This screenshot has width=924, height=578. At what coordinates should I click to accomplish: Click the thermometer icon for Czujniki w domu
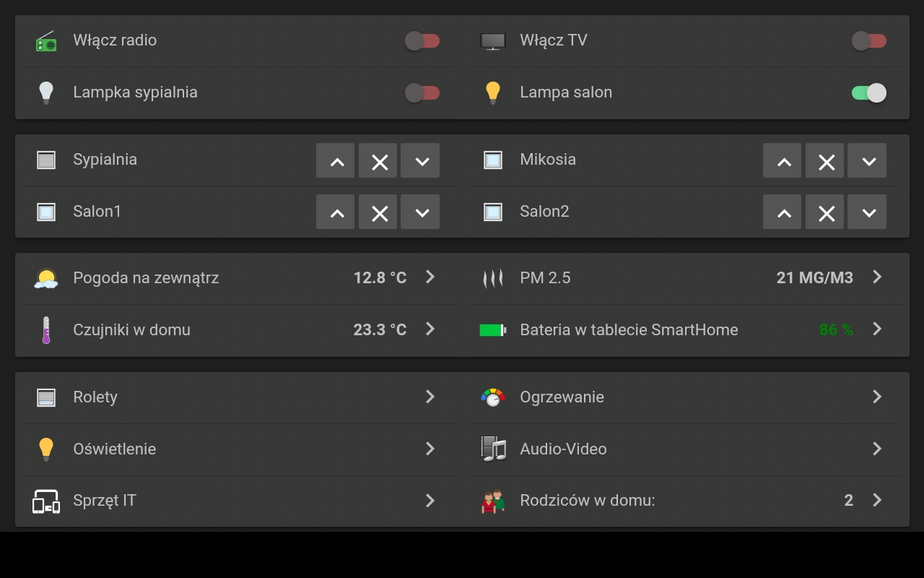46,330
